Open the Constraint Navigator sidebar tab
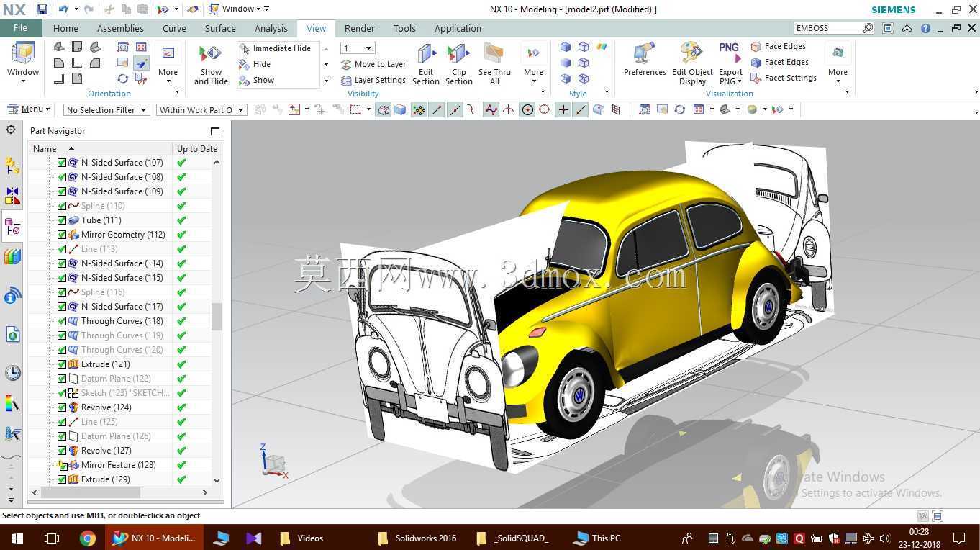The height and width of the screenshot is (550, 980). 12,196
